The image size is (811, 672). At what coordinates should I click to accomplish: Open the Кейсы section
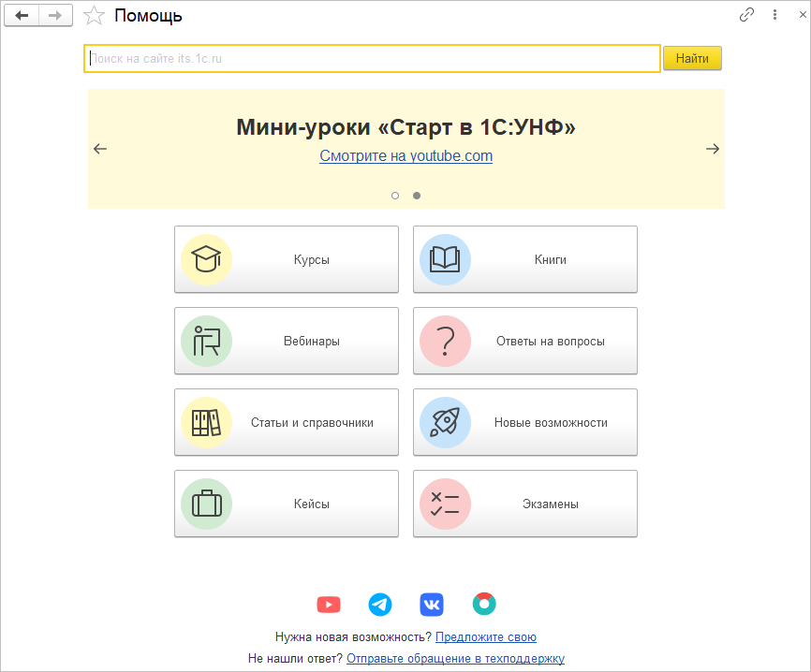[287, 504]
